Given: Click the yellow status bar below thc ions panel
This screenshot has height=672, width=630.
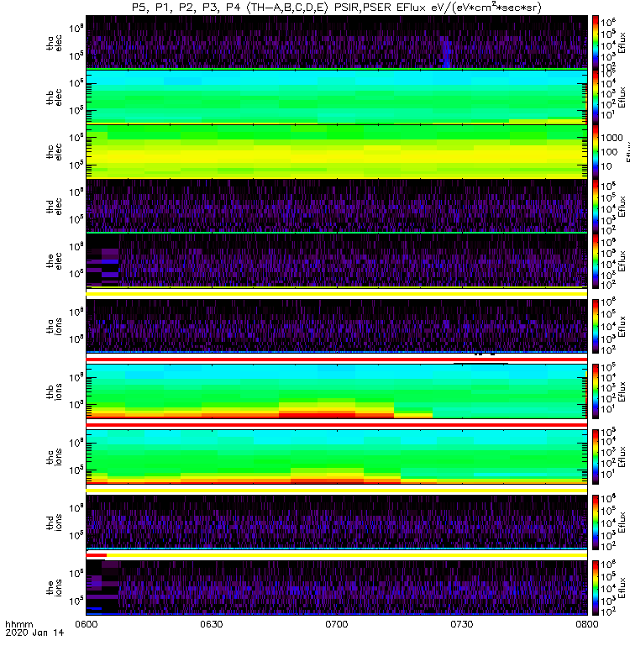Looking at the screenshot, I should (x=337, y=491).
